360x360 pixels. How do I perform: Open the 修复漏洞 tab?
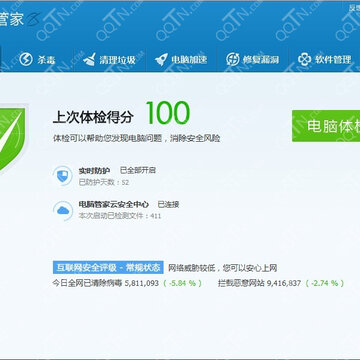tap(253, 60)
